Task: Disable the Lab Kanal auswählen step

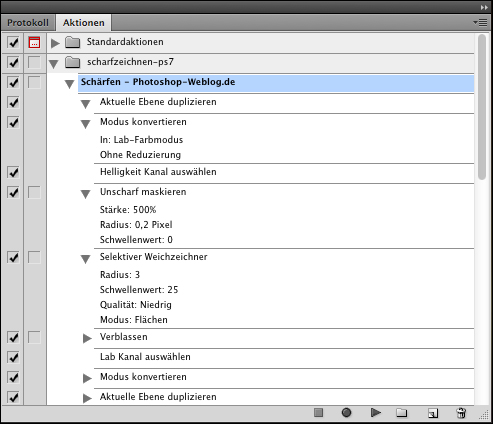Action: coord(13,357)
